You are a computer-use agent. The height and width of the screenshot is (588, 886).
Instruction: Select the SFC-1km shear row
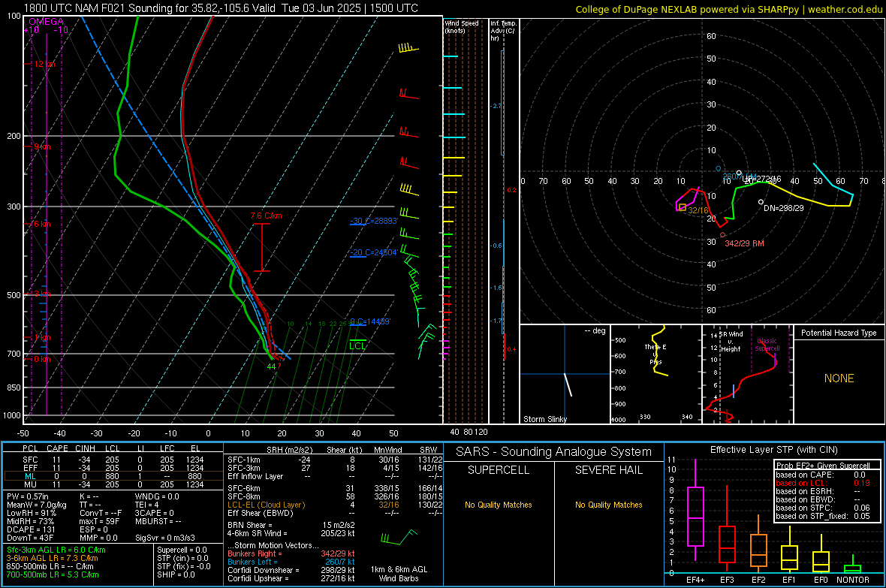335,460
